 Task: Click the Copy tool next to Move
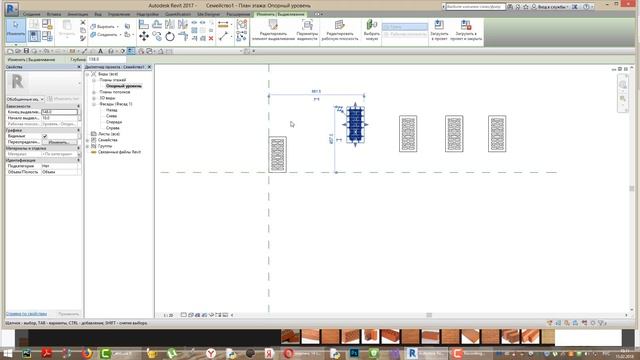157,37
